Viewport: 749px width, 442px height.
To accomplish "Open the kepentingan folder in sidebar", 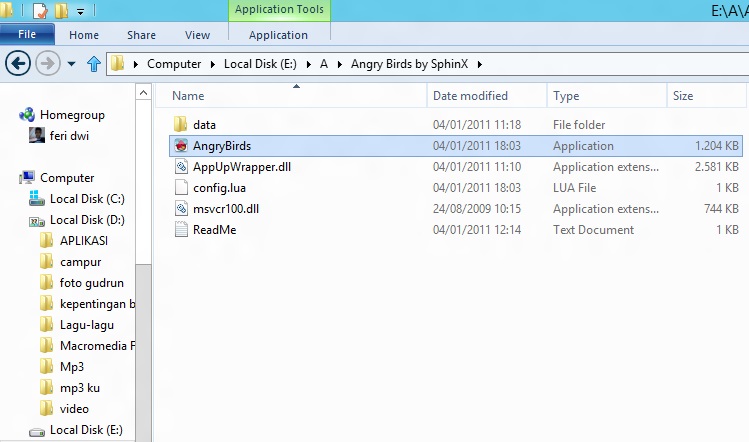I will [x=97, y=304].
